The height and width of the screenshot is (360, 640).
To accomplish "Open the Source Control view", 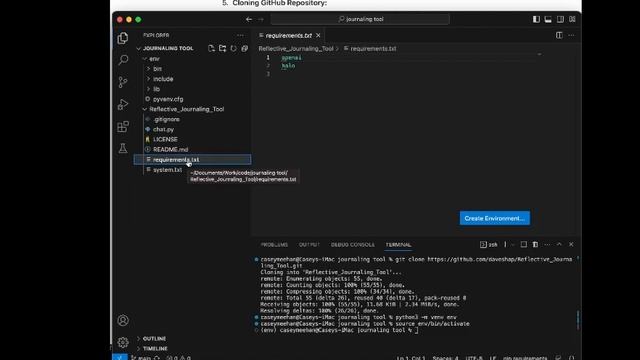I will point(123,82).
